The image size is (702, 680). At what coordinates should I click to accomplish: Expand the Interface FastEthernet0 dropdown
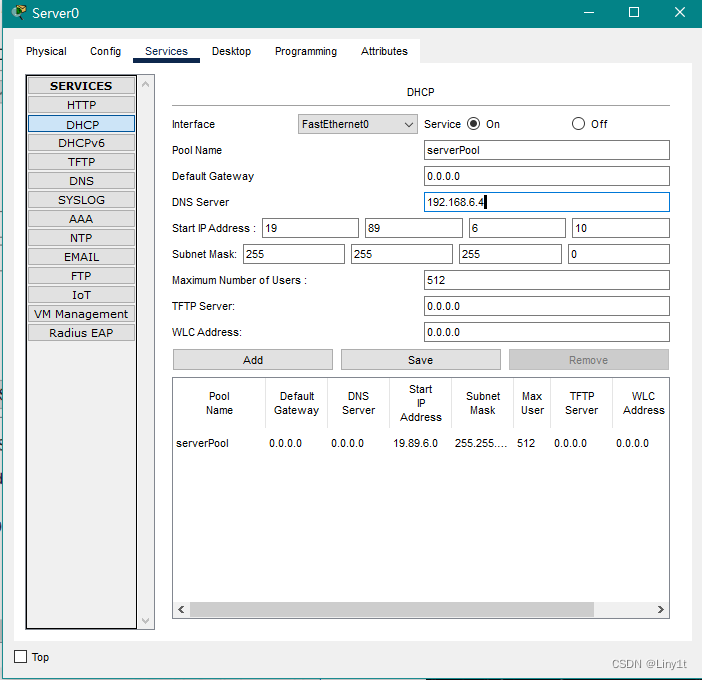tap(358, 124)
